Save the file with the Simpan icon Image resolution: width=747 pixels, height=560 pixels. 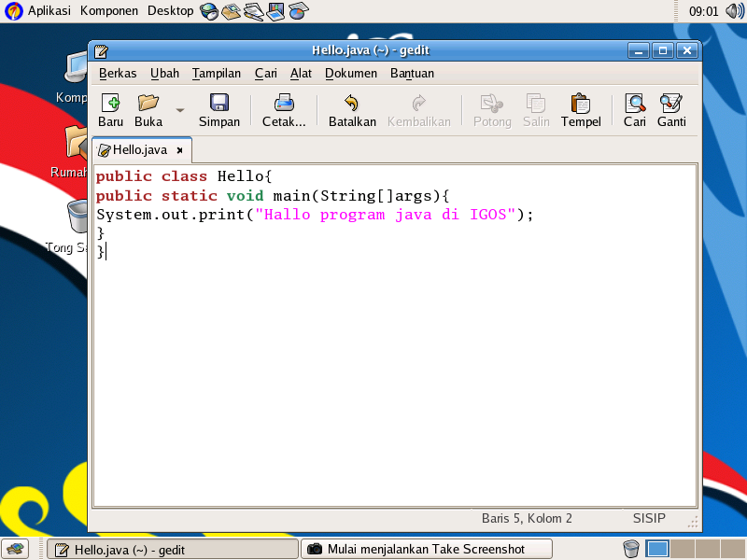219,103
